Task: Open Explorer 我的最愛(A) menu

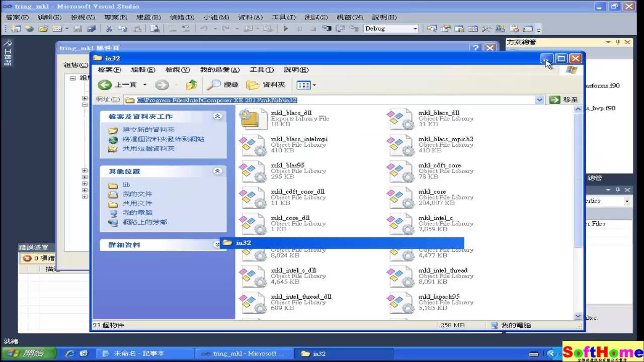Action: coord(219,70)
